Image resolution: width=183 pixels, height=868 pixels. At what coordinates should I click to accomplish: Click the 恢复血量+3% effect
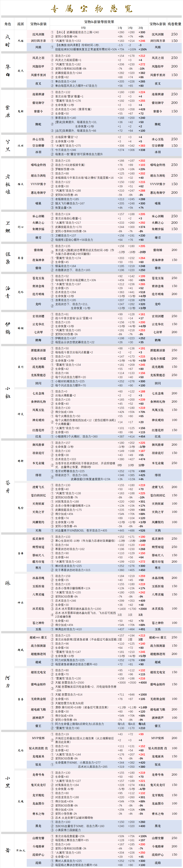pos(63,208)
